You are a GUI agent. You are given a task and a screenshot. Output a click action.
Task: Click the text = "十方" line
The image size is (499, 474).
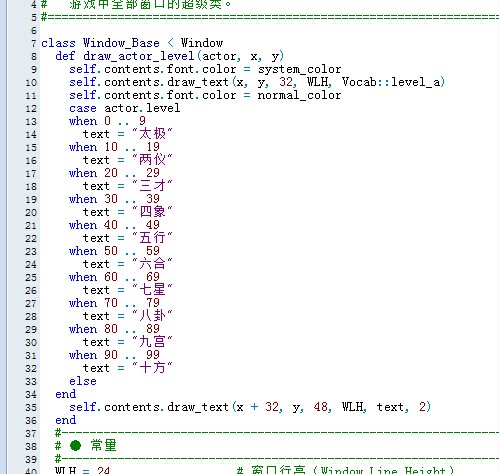[x=128, y=368]
